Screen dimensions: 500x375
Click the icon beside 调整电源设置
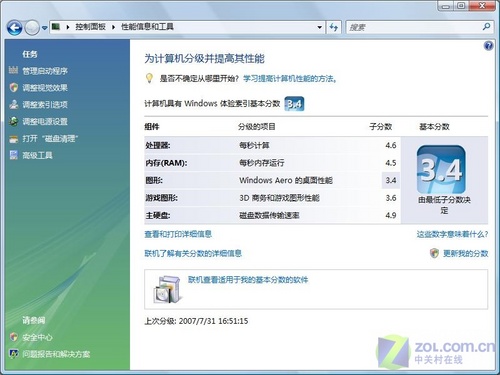coord(14,121)
